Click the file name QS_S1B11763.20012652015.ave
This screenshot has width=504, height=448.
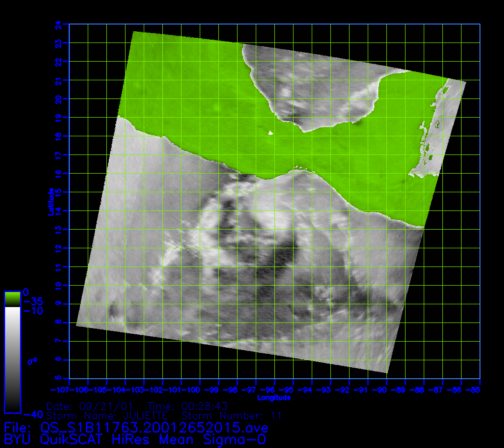154,427
